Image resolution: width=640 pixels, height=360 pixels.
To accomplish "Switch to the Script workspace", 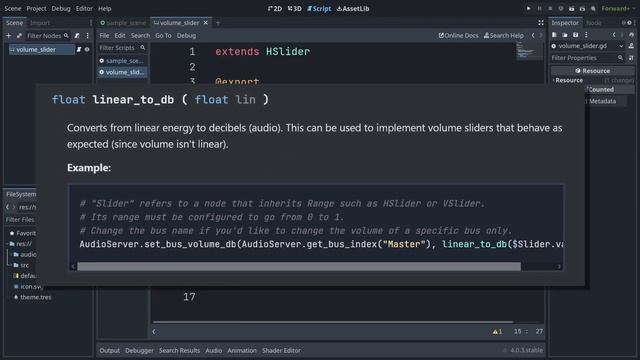I will tap(319, 9).
